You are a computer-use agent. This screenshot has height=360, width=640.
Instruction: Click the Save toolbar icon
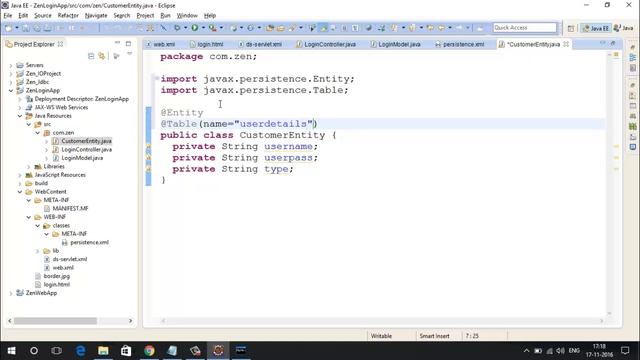(26, 28)
